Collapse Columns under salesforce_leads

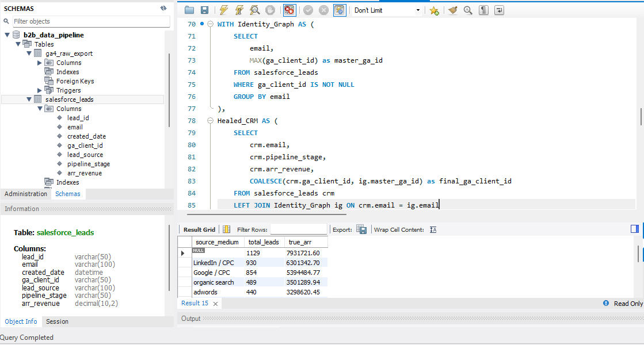click(x=40, y=109)
